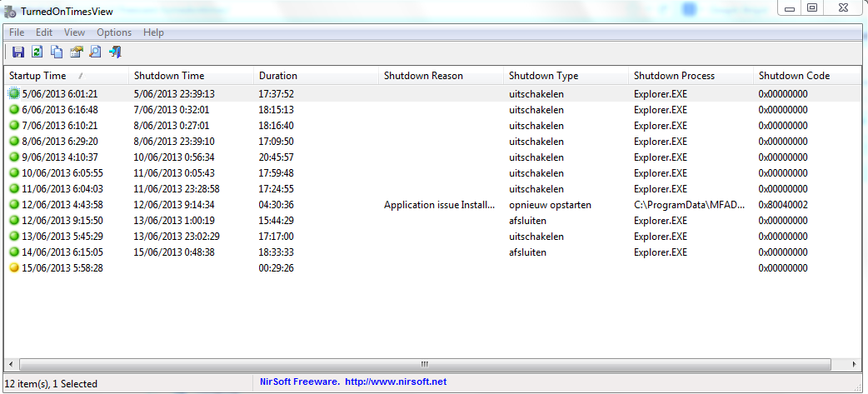Click the Save selected items toolbar icon
This screenshot has width=868, height=394.
[x=17, y=52]
